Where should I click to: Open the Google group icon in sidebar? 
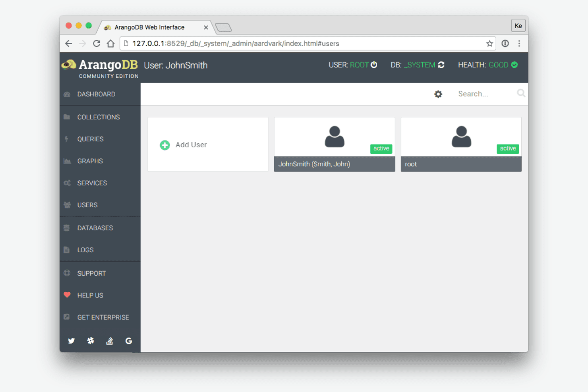(x=129, y=341)
